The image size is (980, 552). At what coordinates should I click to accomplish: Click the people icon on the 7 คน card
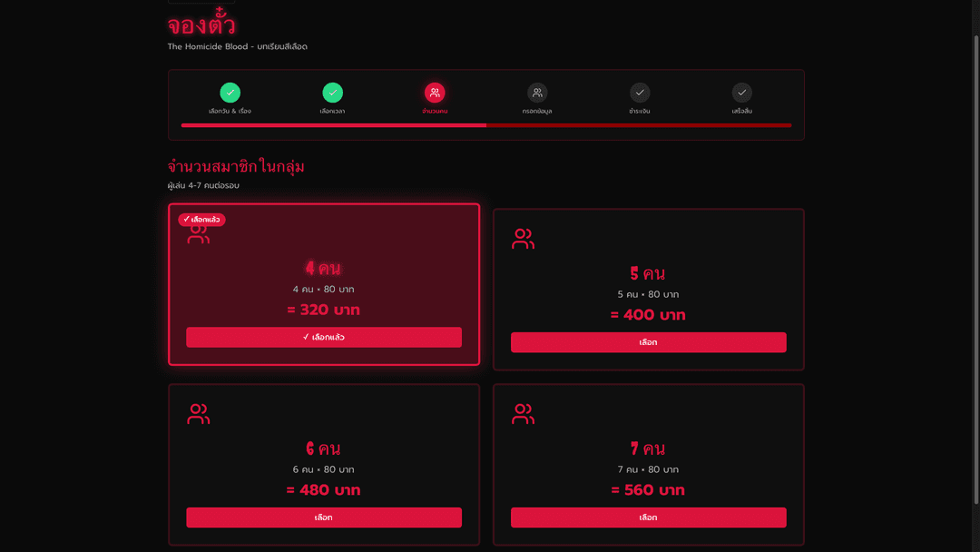click(524, 415)
